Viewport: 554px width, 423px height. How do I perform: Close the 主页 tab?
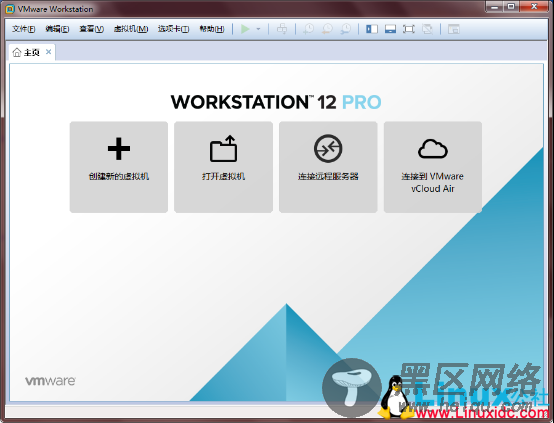coord(48,52)
